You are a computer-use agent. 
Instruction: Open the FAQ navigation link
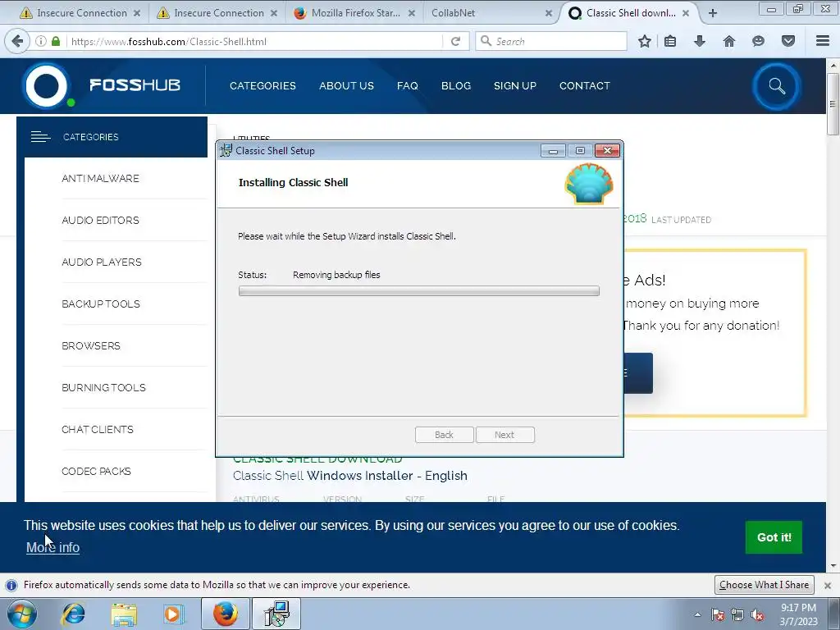pyautogui.click(x=407, y=85)
